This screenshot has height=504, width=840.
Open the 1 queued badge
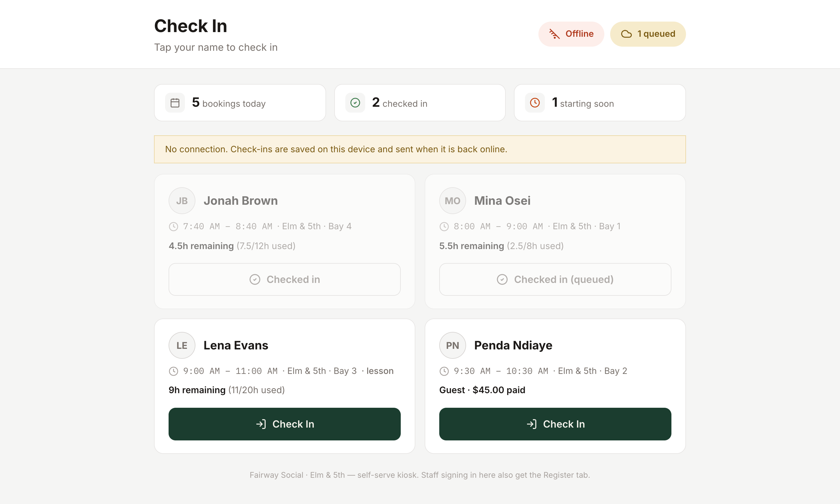648,34
